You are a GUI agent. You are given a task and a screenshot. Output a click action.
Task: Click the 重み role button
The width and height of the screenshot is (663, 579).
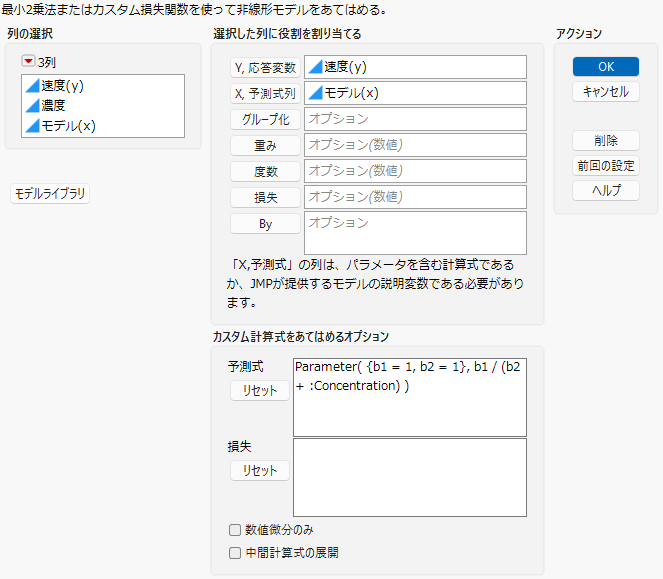point(265,145)
